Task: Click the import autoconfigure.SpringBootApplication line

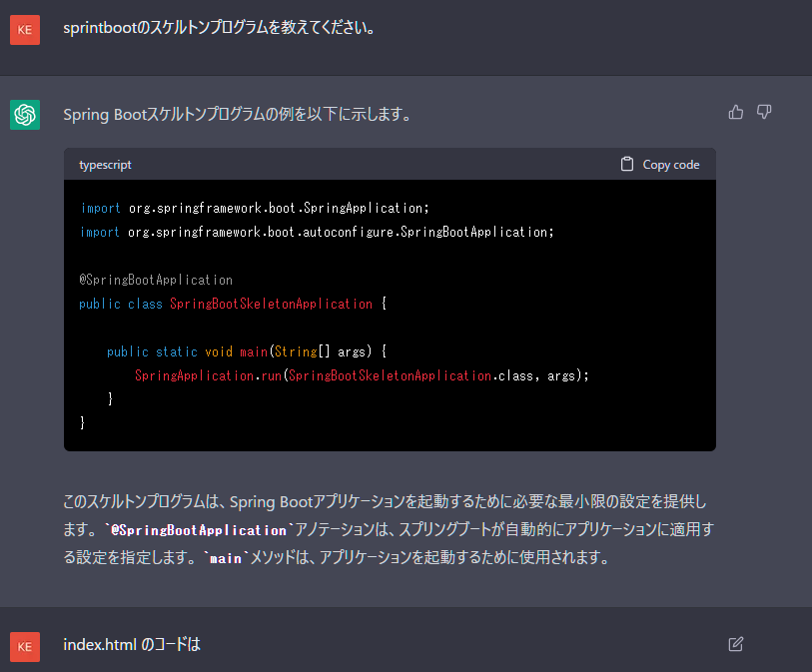Action: [x=316, y=232]
